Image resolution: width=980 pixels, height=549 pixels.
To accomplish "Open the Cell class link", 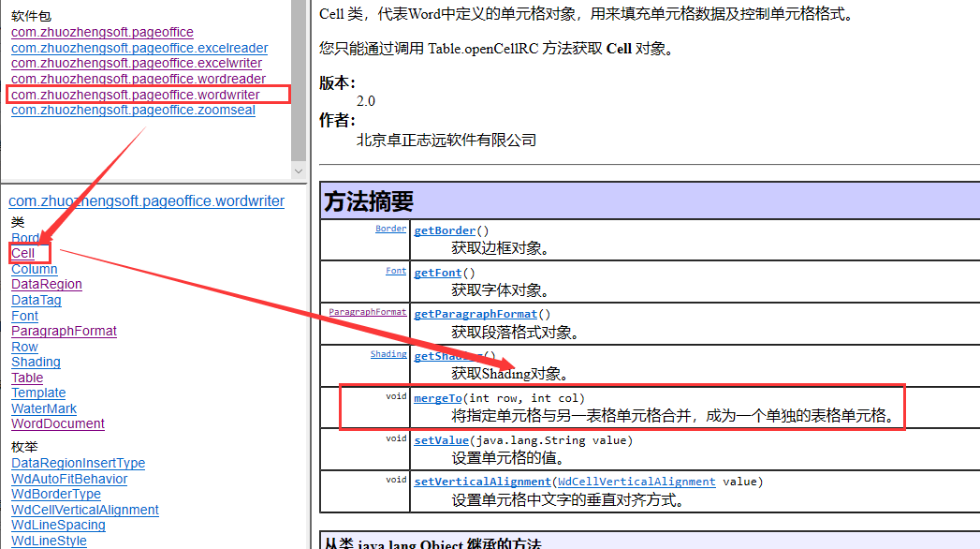I will [22, 253].
